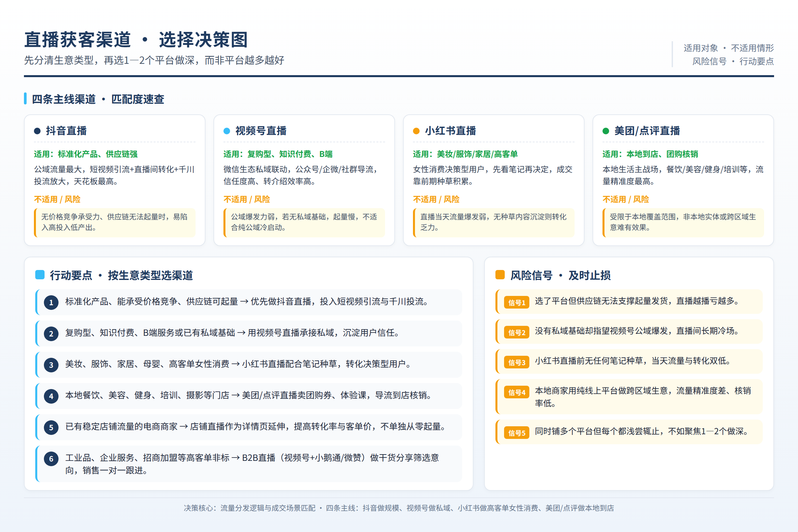Click footer text 决策核心：流量分发逻辑与成交场景匹配
The image size is (798, 532).
pos(250,508)
